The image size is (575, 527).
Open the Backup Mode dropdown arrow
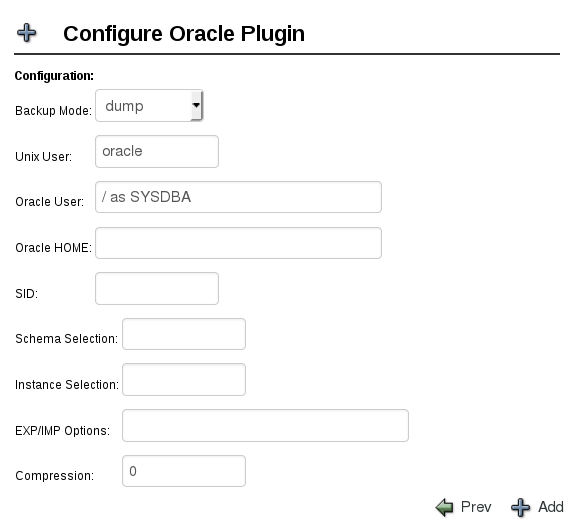coord(196,106)
